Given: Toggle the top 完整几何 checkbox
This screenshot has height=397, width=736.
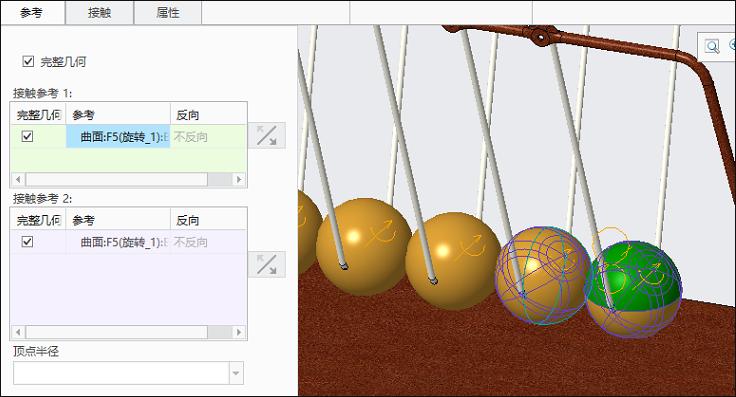Looking at the screenshot, I should 28,61.
